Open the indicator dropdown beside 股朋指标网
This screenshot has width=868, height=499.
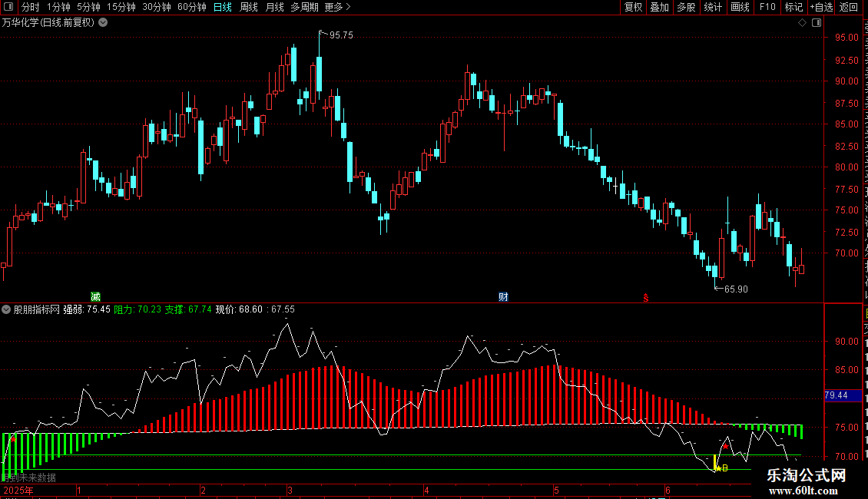tap(6, 309)
